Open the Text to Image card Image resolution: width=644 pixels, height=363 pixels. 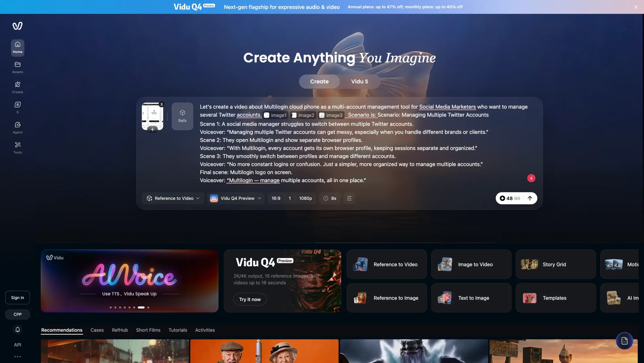tap(471, 298)
